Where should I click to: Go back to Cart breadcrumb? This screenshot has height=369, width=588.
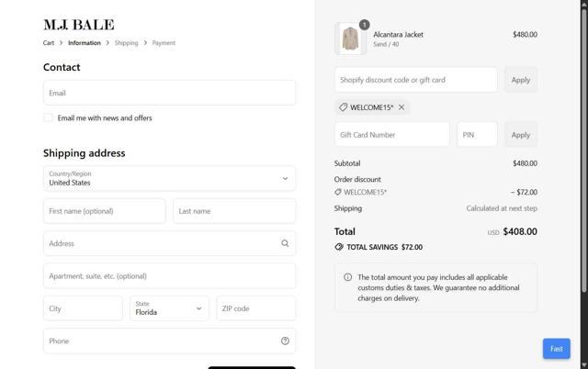49,43
